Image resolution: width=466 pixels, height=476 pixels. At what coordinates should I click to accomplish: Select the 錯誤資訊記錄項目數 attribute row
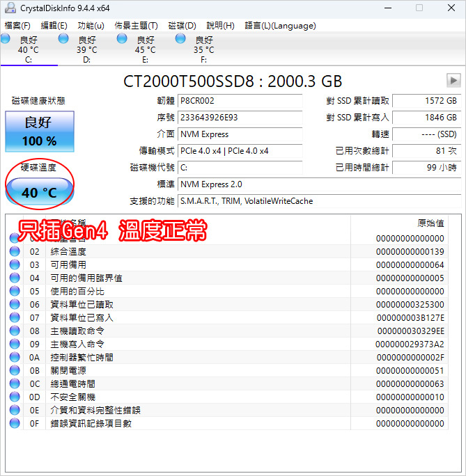click(227, 423)
